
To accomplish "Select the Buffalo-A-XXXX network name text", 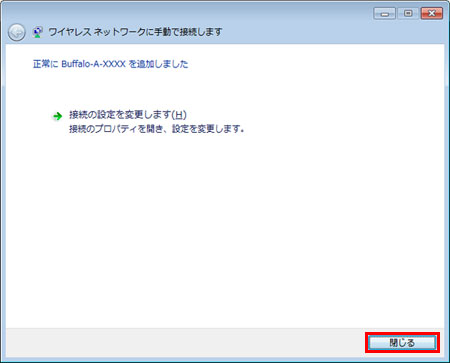I will coord(93,64).
